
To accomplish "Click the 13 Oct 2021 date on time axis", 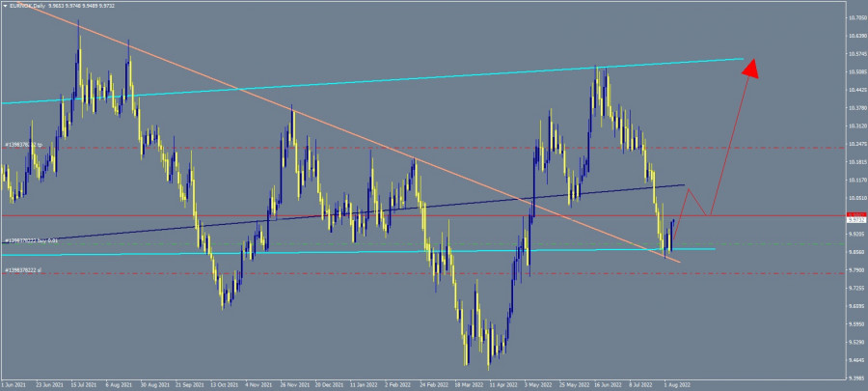I will tap(225, 382).
